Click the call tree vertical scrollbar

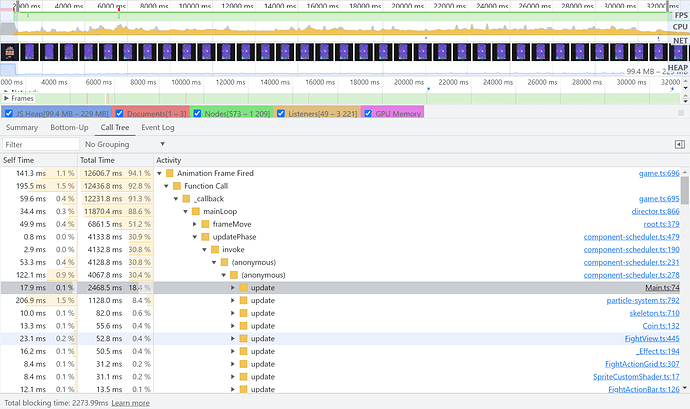(x=685, y=280)
